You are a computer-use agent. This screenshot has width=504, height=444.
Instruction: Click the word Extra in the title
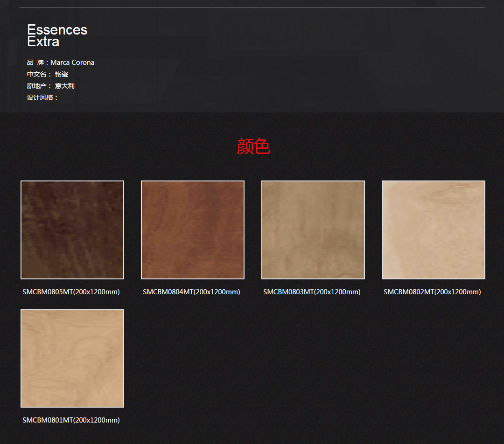point(43,42)
